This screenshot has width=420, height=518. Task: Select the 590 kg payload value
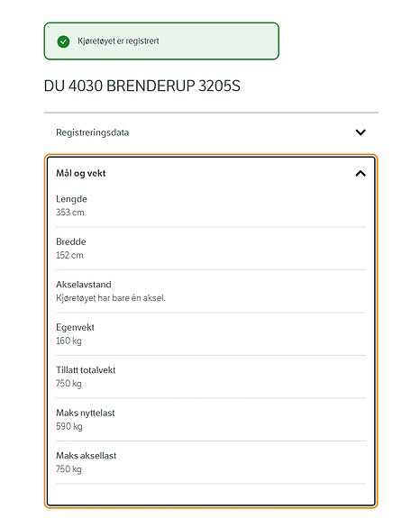[69, 426]
